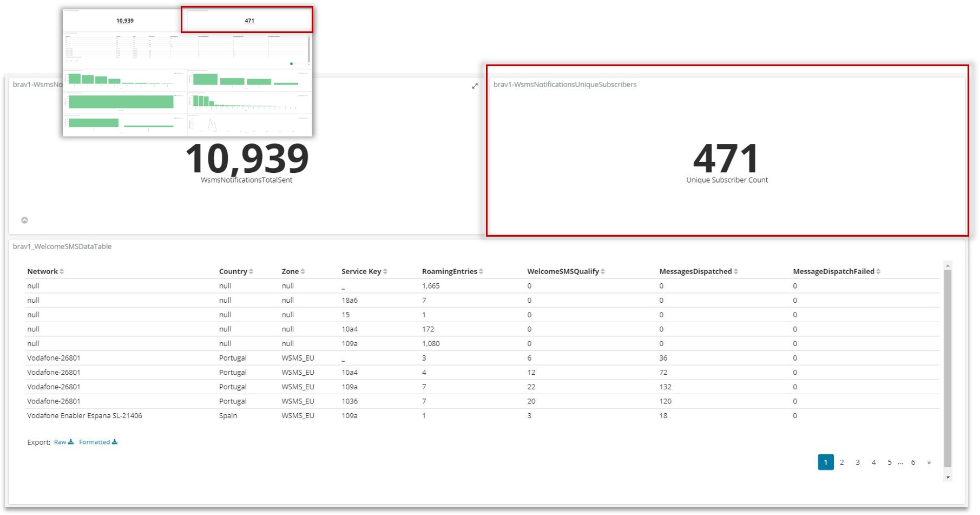Go to page 3 of the table

click(x=858, y=462)
